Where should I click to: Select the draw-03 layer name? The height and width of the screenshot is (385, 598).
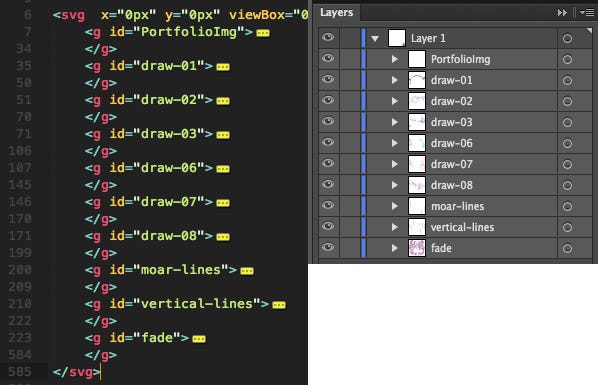pyautogui.click(x=452, y=122)
